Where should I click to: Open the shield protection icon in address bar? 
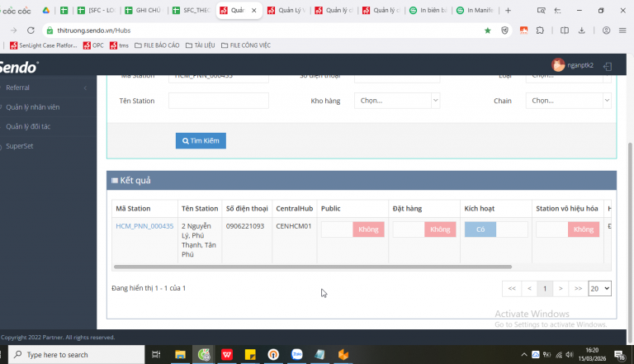pos(504,31)
